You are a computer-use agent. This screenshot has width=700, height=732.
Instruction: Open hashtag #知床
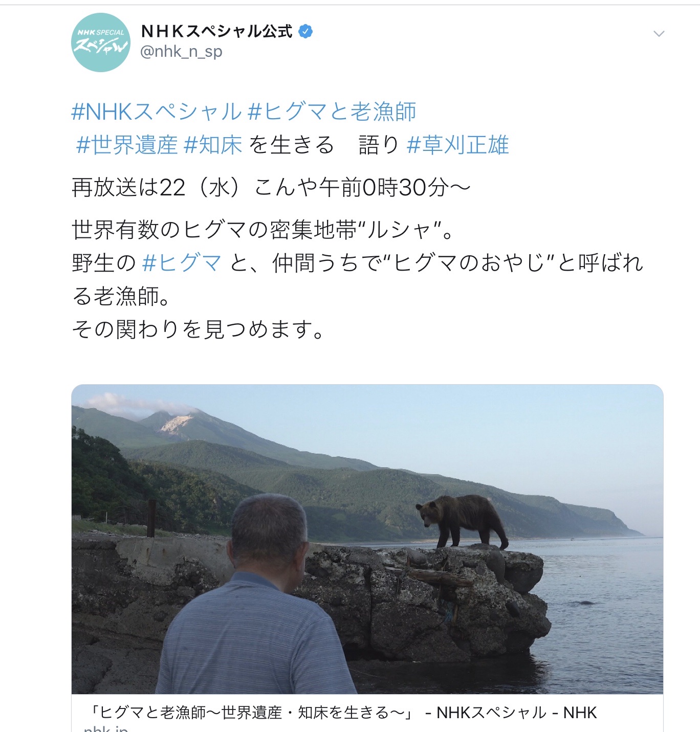(213, 145)
